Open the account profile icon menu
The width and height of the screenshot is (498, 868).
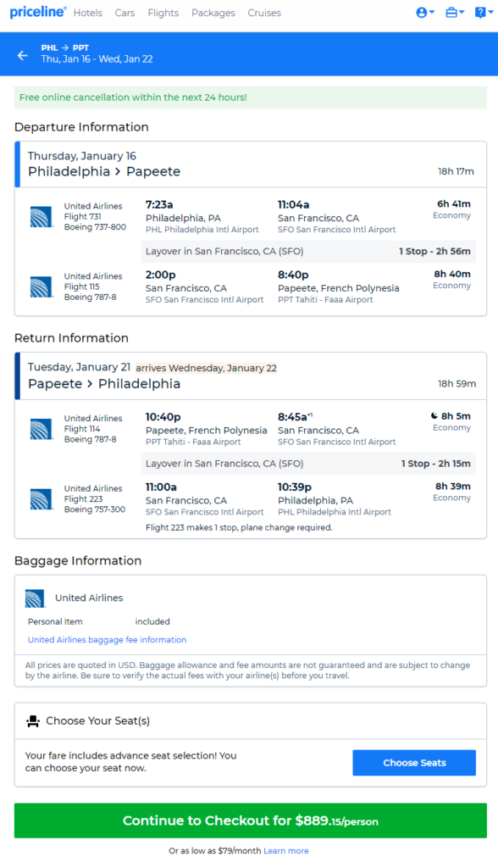pyautogui.click(x=425, y=12)
